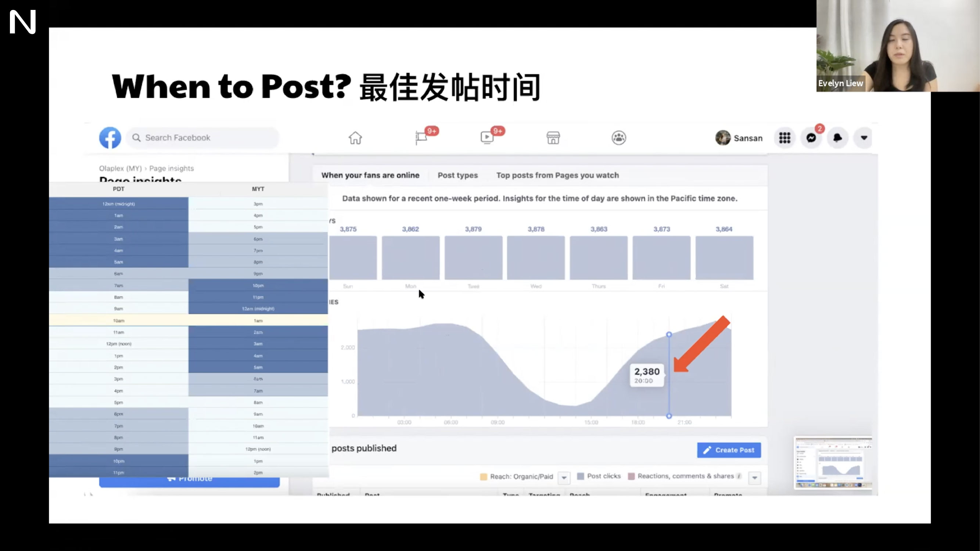
Task: Select the Tuesday bar showing 3,879
Action: [x=473, y=258]
